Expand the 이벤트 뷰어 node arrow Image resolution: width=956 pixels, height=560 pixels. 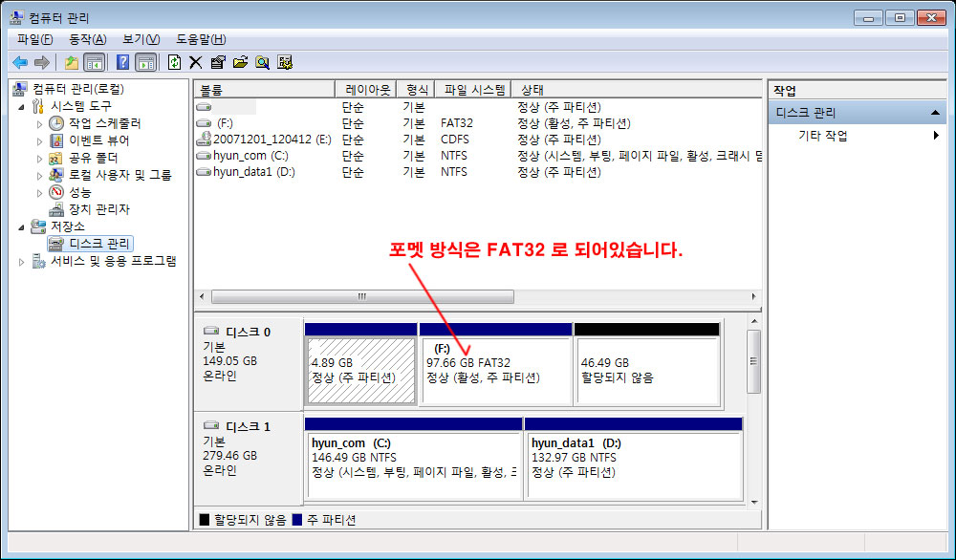(x=39, y=140)
